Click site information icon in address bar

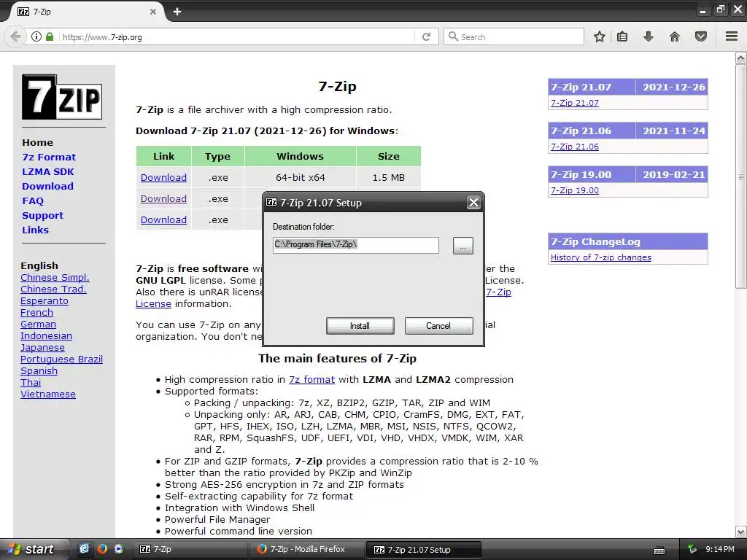(x=36, y=36)
